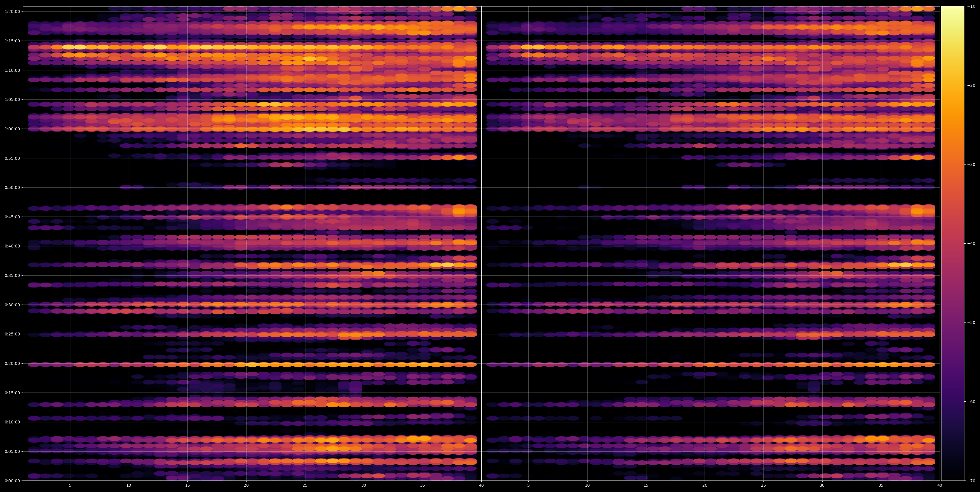Click x-axis tick 40 of right panel
Image resolution: width=980 pixels, height=492 pixels.
(x=940, y=485)
